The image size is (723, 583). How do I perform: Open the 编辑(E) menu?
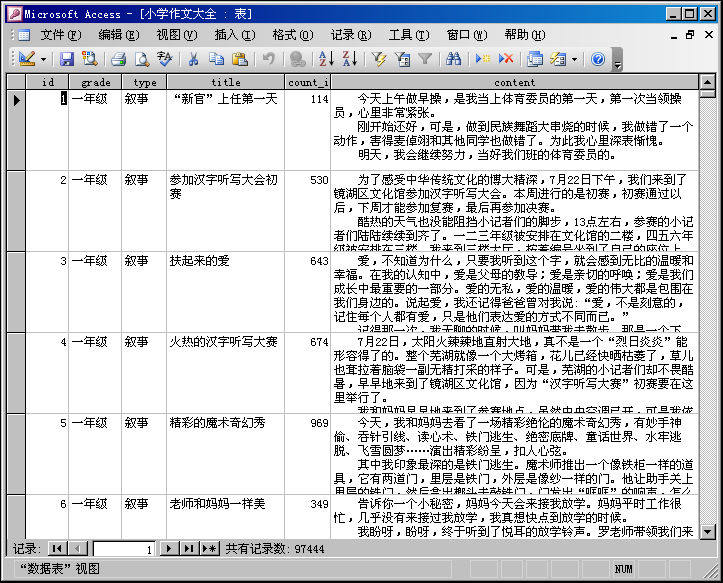pyautogui.click(x=119, y=35)
